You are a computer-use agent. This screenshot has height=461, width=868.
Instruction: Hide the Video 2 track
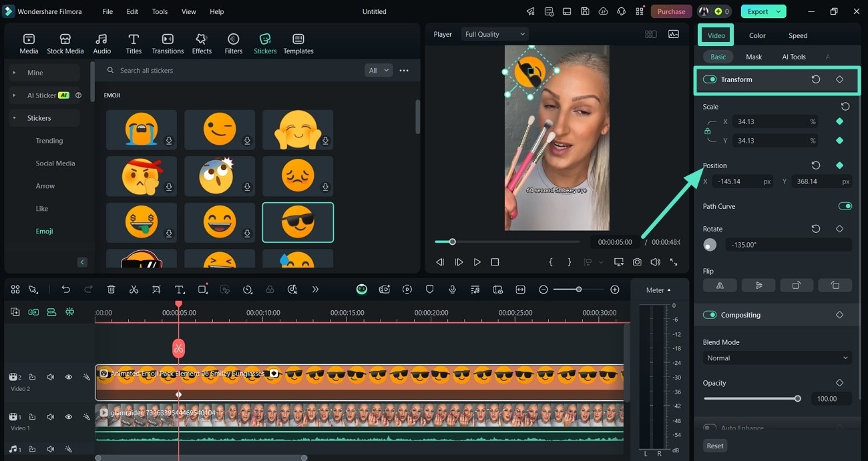(68, 377)
